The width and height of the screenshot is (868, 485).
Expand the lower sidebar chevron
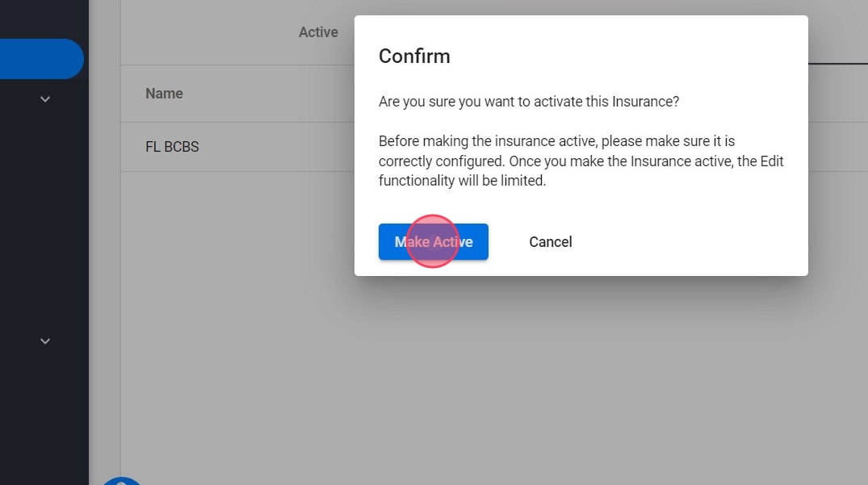(45, 341)
